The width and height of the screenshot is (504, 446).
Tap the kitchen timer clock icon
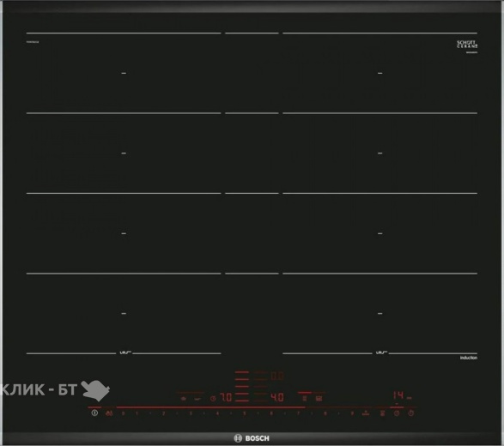pyautogui.click(x=397, y=413)
